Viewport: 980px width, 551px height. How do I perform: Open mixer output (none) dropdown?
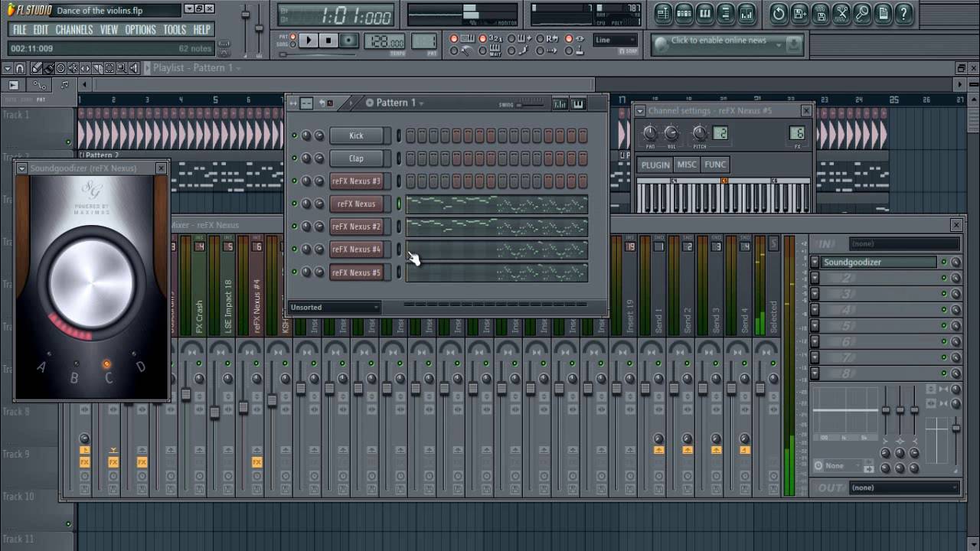(903, 487)
